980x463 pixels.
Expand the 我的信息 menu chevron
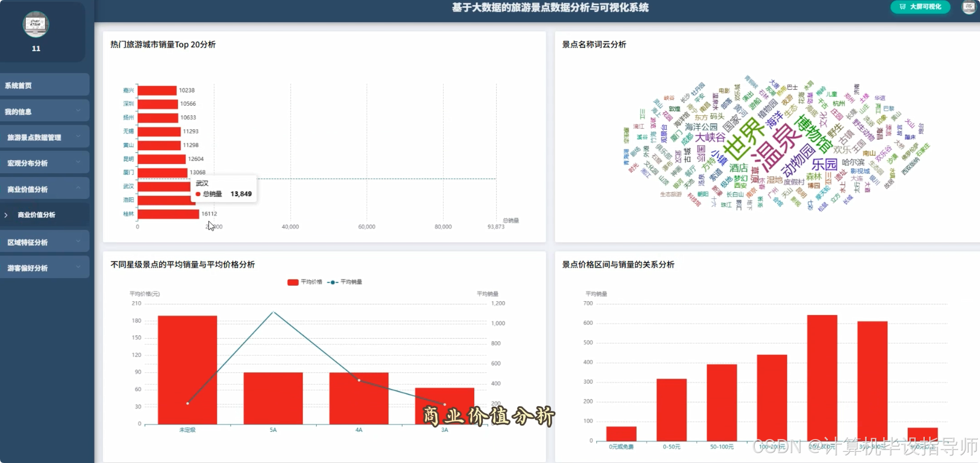78,111
